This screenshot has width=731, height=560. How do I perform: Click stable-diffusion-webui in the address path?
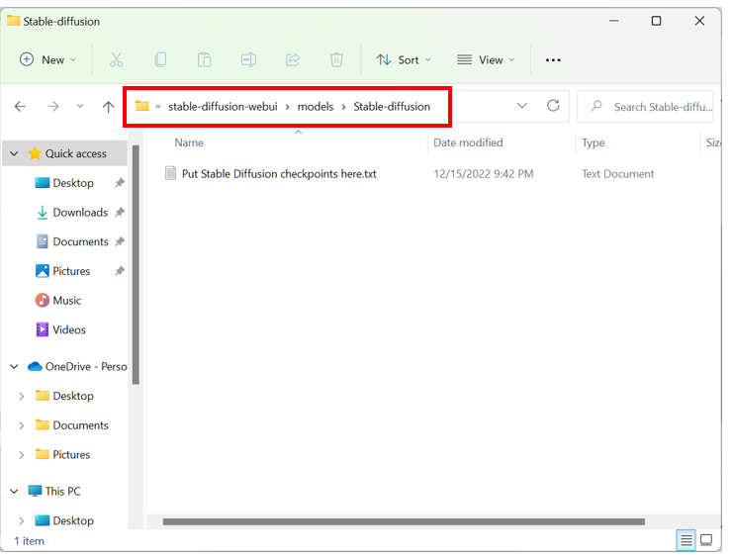point(223,107)
